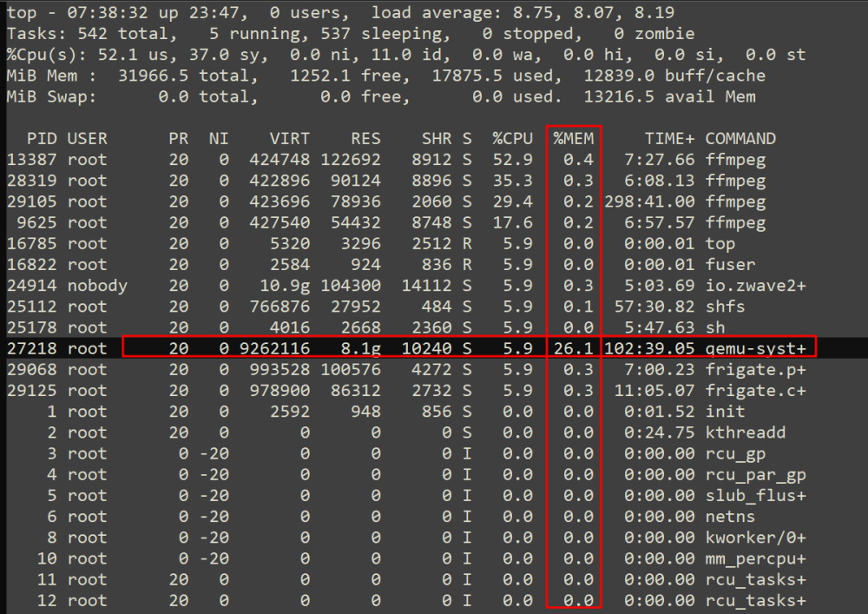868x614 pixels.
Task: Click the qemu-syst+ command
Action: click(756, 348)
